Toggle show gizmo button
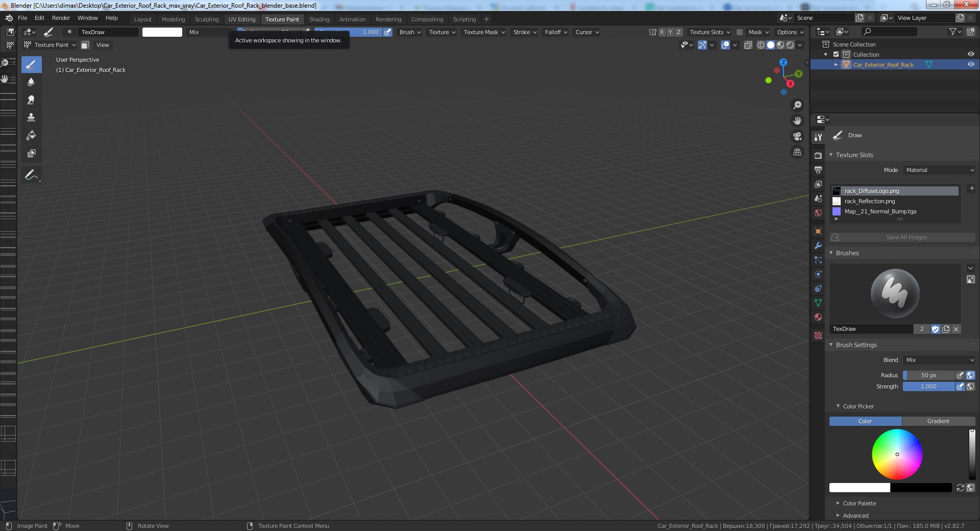 click(x=702, y=45)
